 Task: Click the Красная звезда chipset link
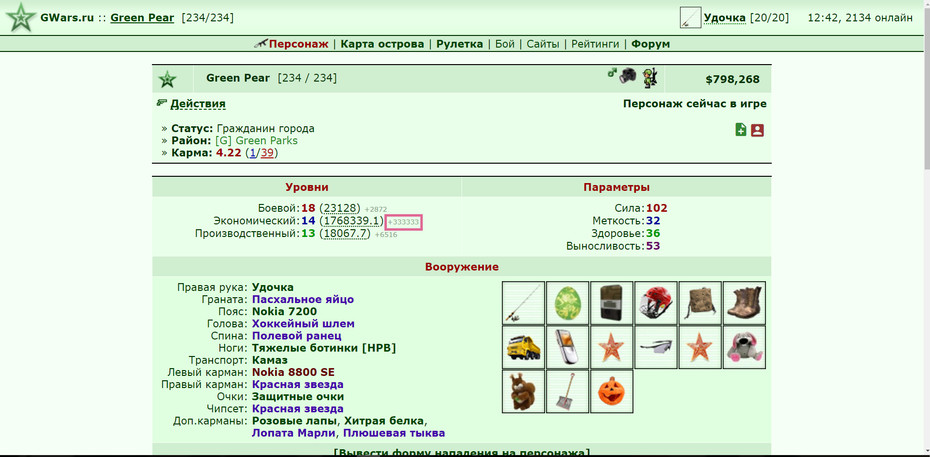coord(298,409)
